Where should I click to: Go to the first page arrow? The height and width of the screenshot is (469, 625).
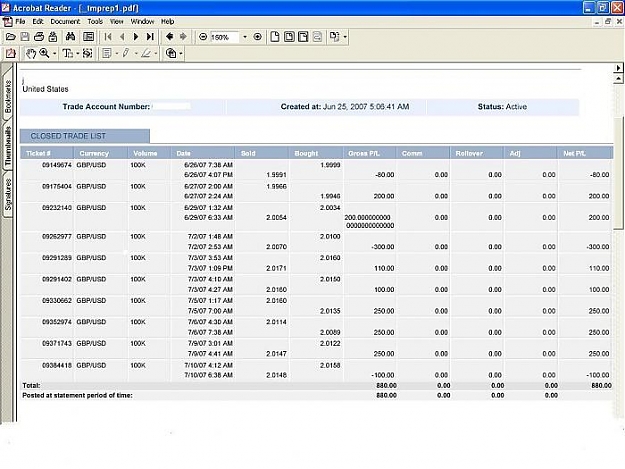click(108, 37)
